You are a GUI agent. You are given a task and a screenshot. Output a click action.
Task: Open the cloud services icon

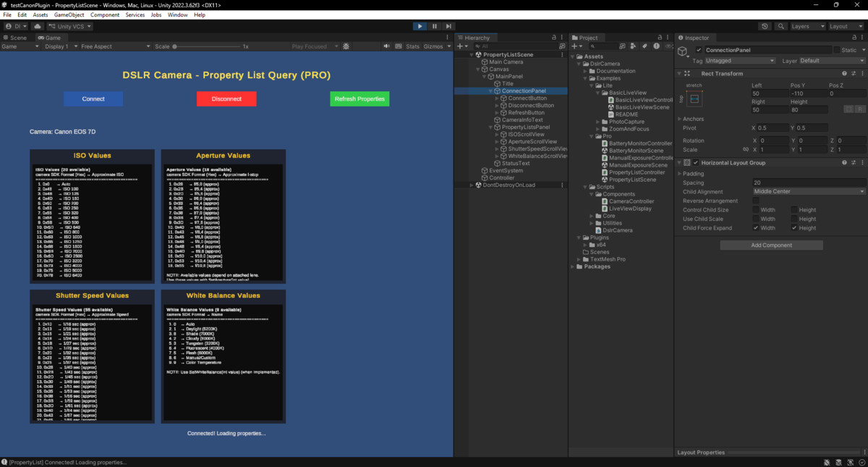[x=38, y=26]
